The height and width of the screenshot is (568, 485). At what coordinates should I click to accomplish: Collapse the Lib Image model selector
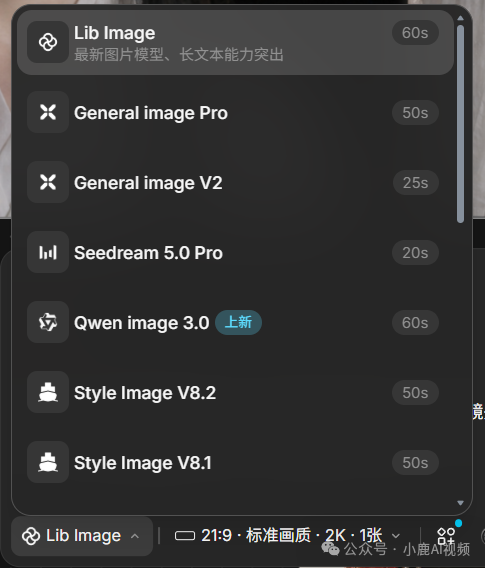pos(82,536)
